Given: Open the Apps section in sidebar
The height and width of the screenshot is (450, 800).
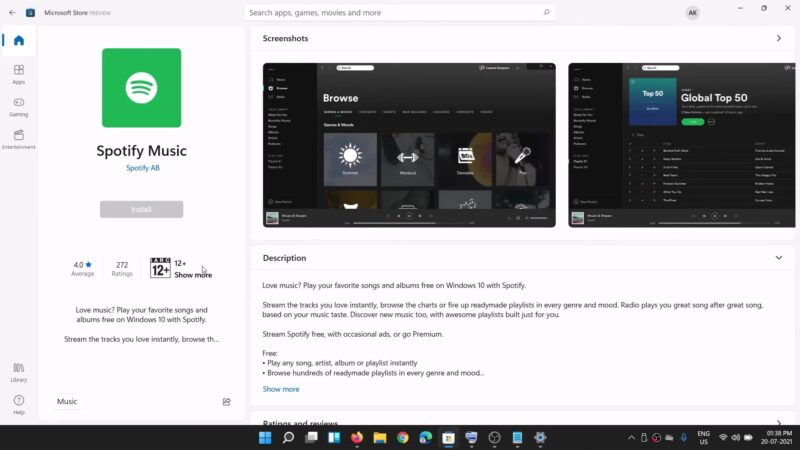Looking at the screenshot, I should click(x=19, y=74).
